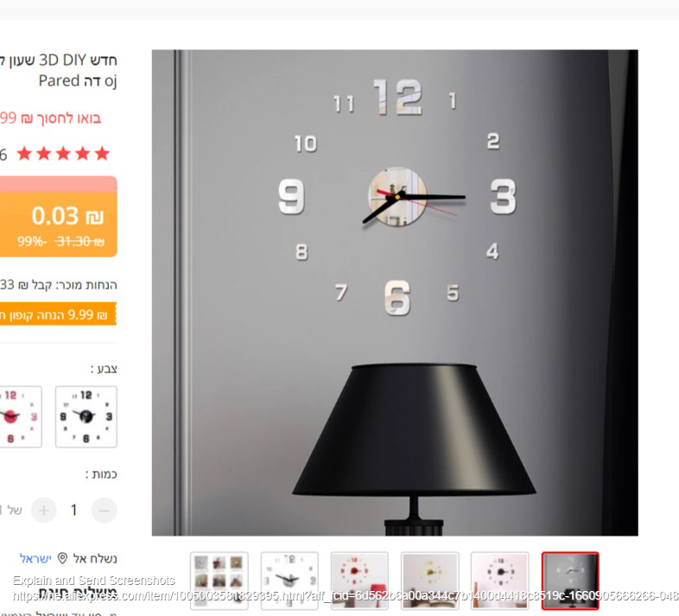Viewport: 679px width, 616px height.
Task: Open the collage thumbnail of clock photos
Action: [x=219, y=581]
